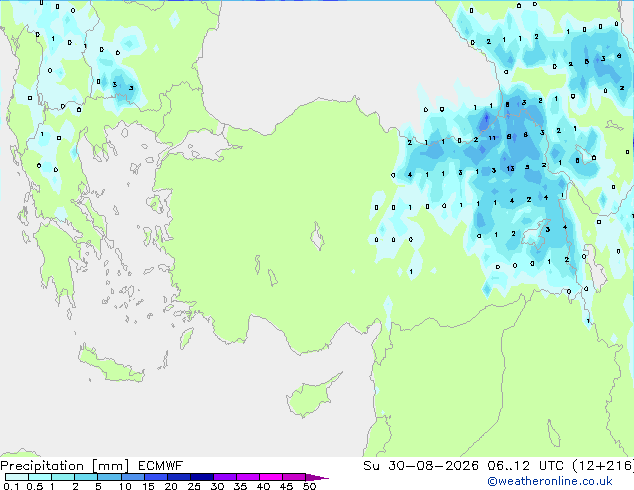This screenshot has height=490, width=634.
Task: Click the '30' legend scale label
Action: 217,486
